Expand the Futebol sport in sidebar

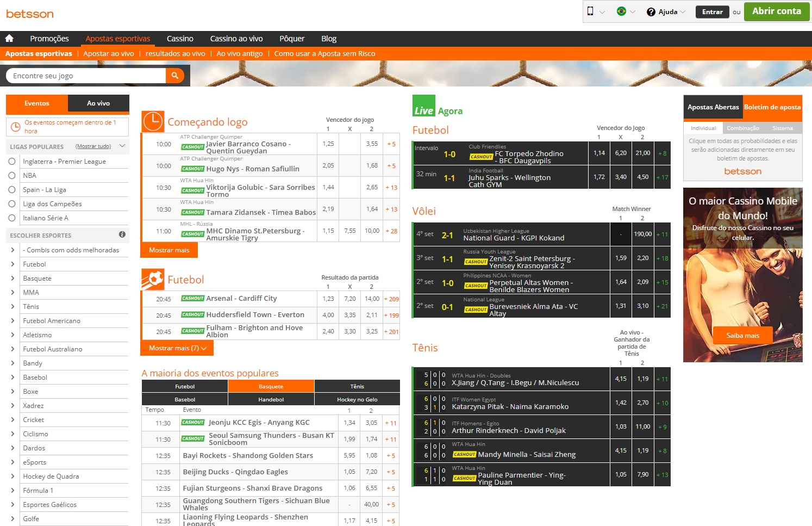pos(13,264)
